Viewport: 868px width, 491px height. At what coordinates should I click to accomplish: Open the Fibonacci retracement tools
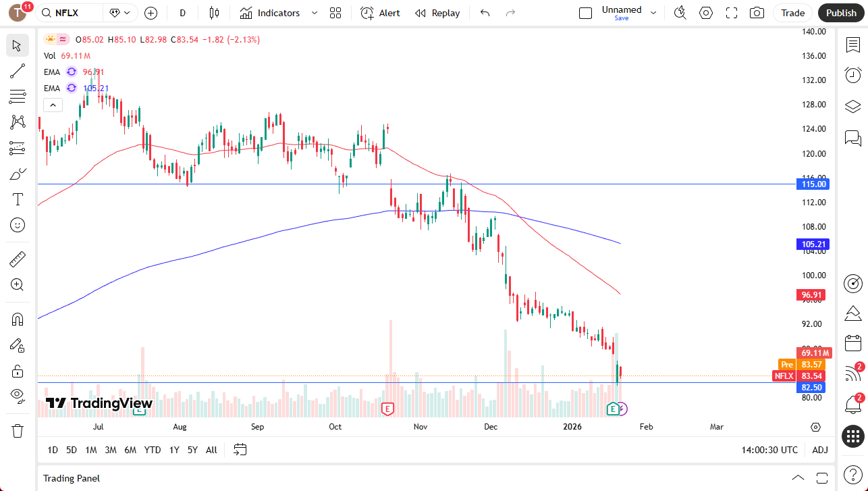pyautogui.click(x=18, y=97)
